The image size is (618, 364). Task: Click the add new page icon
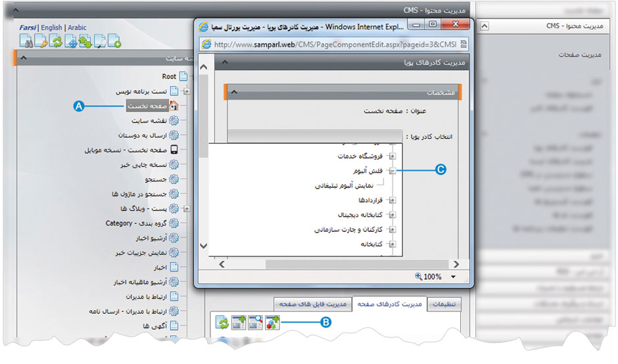[114, 41]
